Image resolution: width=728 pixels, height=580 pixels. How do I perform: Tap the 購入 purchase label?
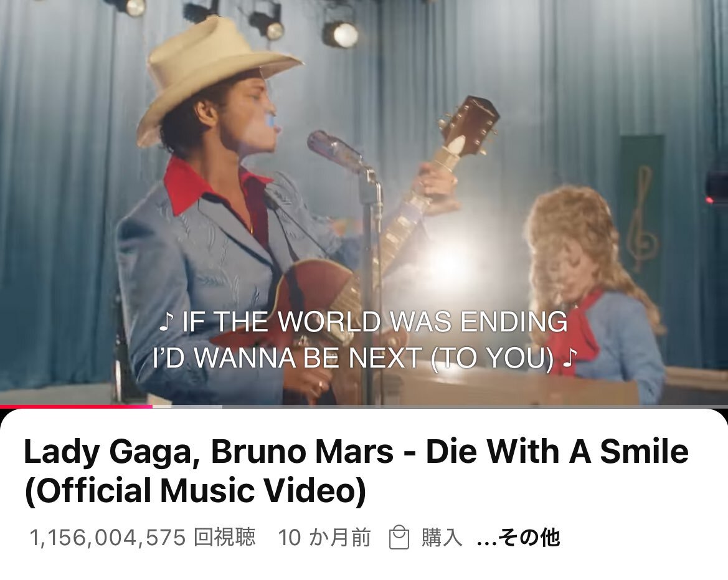(x=442, y=537)
